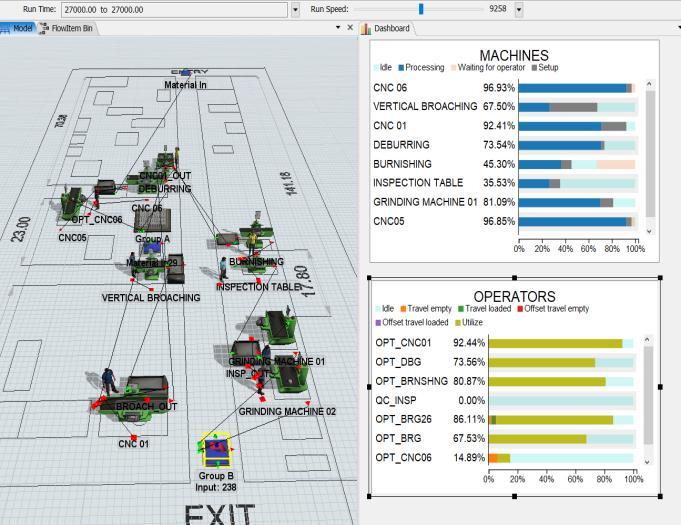
Task: Open the Run Time dropdown arrow
Action: (295, 10)
